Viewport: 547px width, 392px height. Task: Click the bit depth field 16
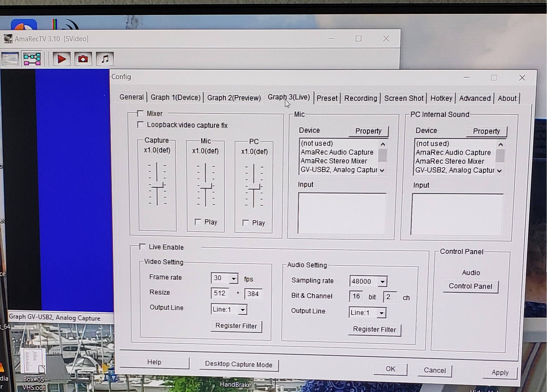[356, 296]
